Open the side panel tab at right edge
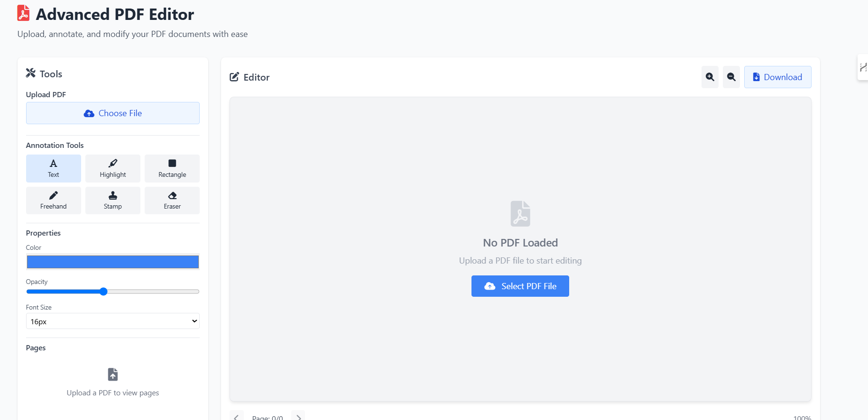Screen dimensions: 868x420 click(x=863, y=67)
